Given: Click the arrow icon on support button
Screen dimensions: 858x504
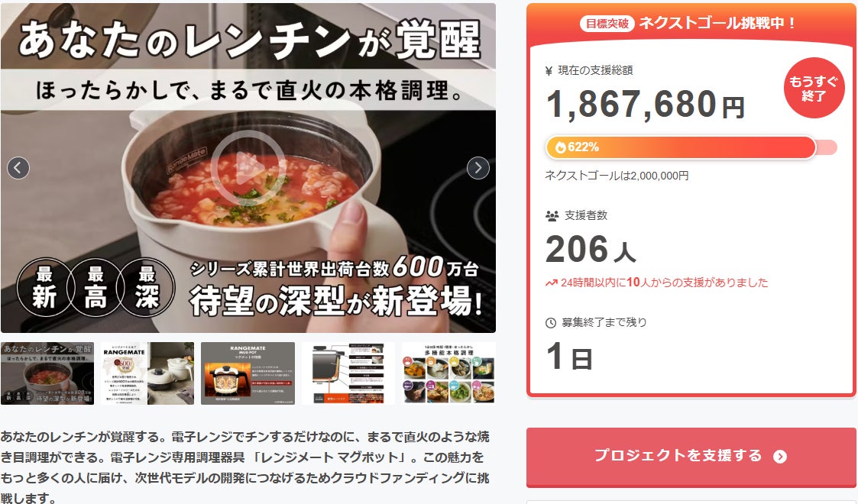Looking at the screenshot, I should [x=780, y=457].
